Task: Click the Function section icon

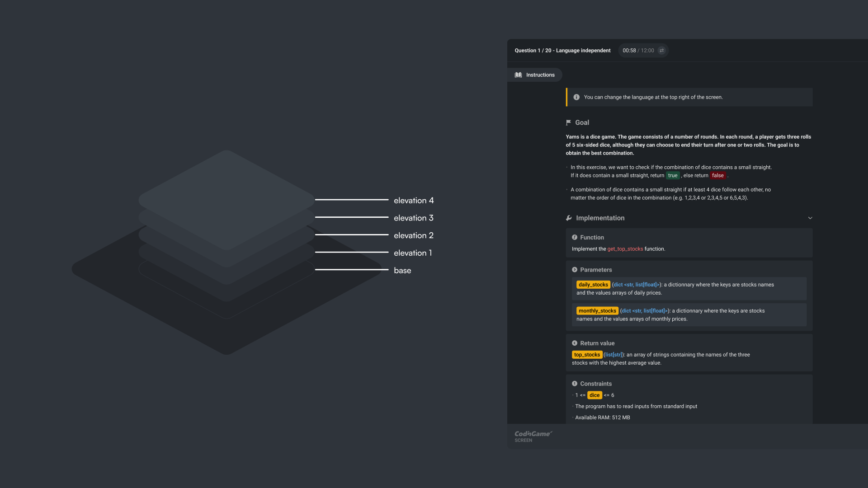Action: (574, 237)
